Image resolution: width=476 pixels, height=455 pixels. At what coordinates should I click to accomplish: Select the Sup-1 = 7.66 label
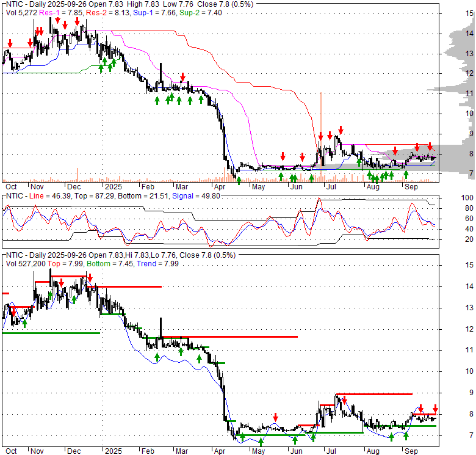coord(155,13)
